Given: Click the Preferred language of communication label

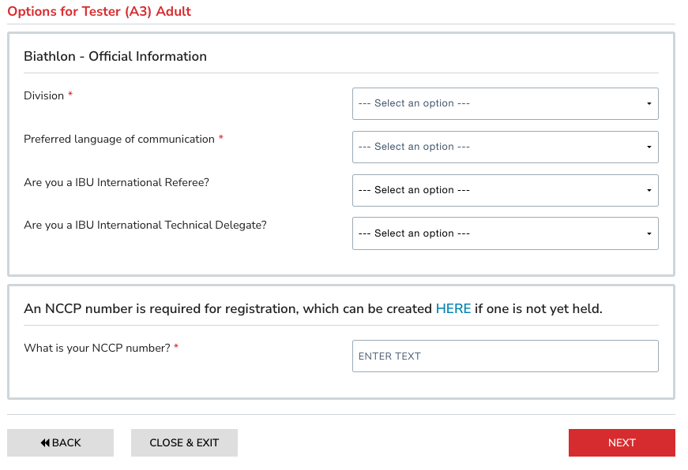Looking at the screenshot, I should click(119, 139).
